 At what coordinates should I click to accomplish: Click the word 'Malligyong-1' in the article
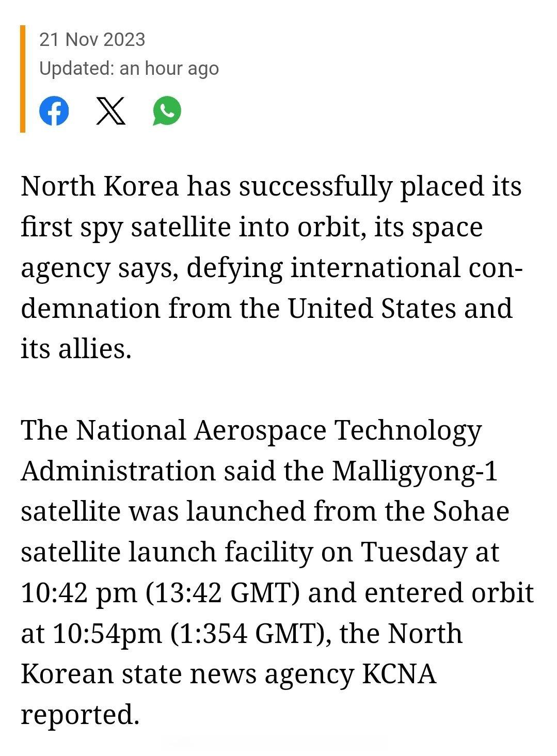pyautogui.click(x=415, y=471)
